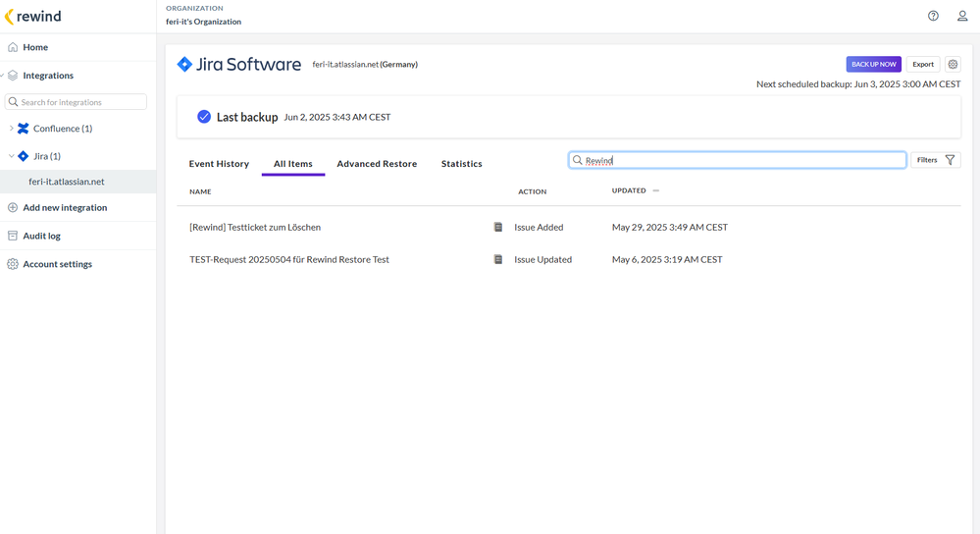Click the Search for integrations field
Screen dimensions: 980x534
[76, 102]
